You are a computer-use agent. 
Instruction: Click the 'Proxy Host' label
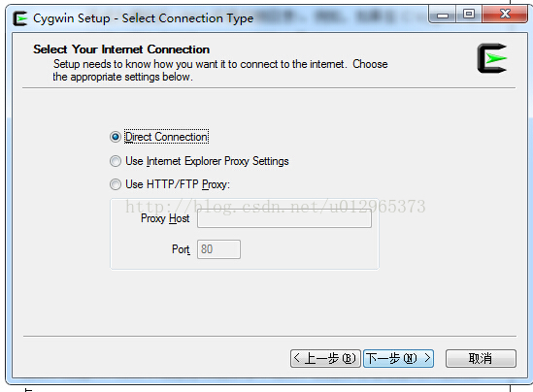[165, 218]
